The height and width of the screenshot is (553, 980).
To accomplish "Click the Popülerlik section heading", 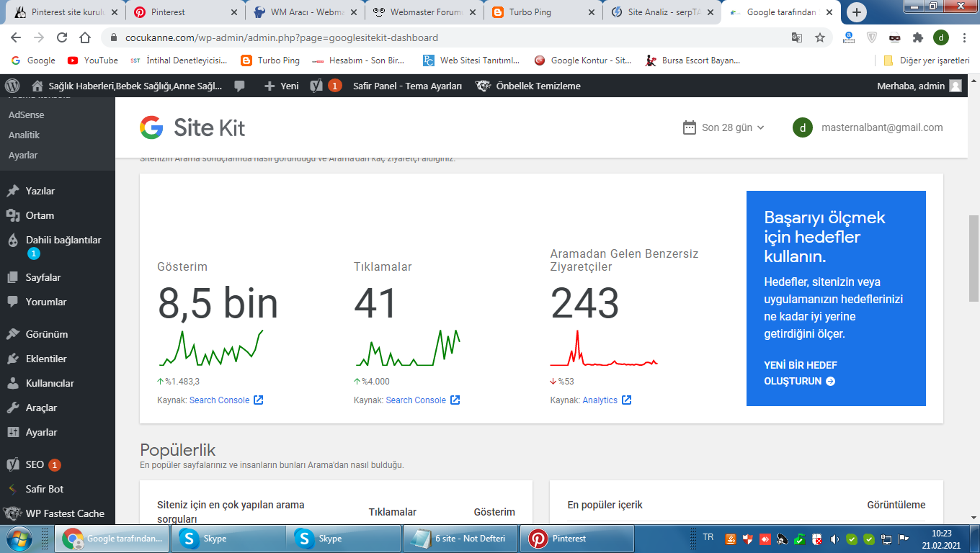I will point(178,450).
